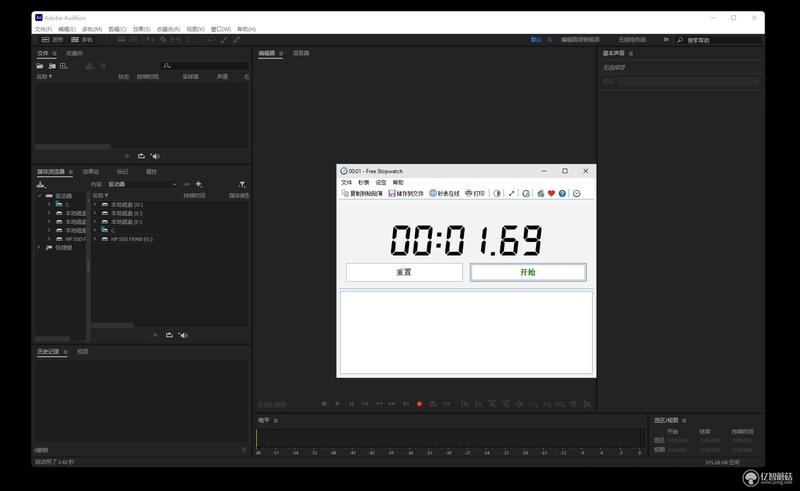This screenshot has width=800, height=491.
Task: Click the 重置 button in Free Stopwatch
Action: click(x=404, y=273)
